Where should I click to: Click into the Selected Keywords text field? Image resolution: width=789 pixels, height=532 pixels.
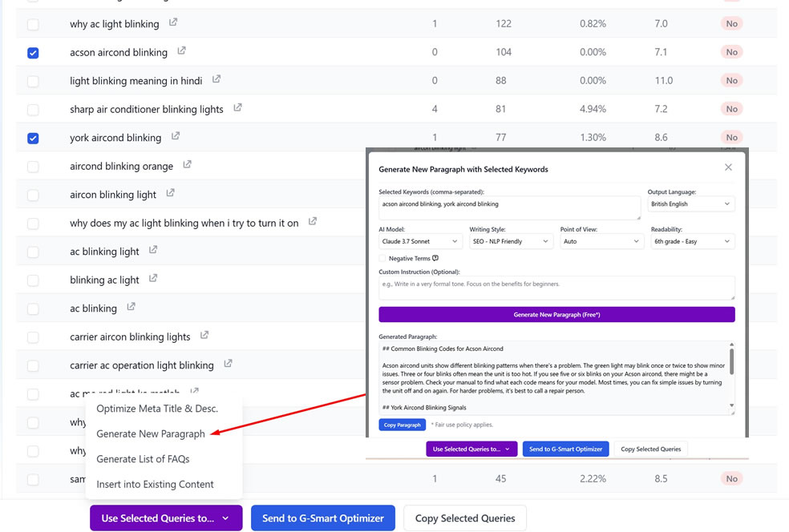[509, 208]
